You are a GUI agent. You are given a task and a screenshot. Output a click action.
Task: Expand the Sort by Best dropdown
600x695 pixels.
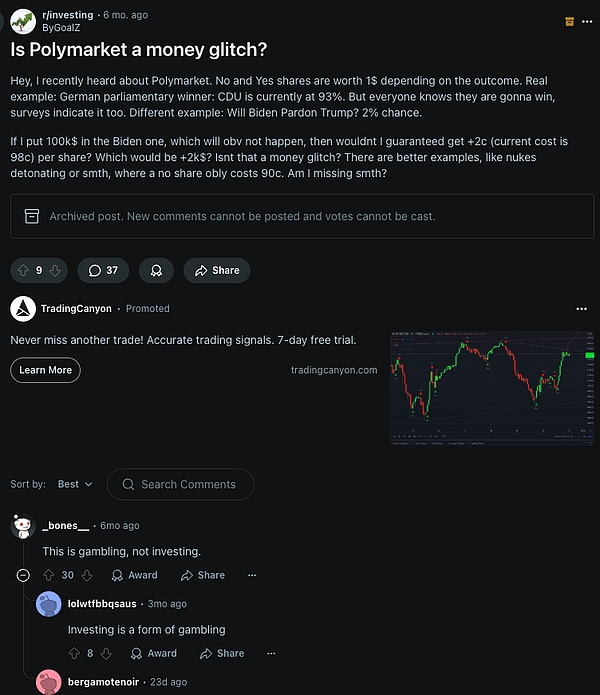(x=75, y=484)
